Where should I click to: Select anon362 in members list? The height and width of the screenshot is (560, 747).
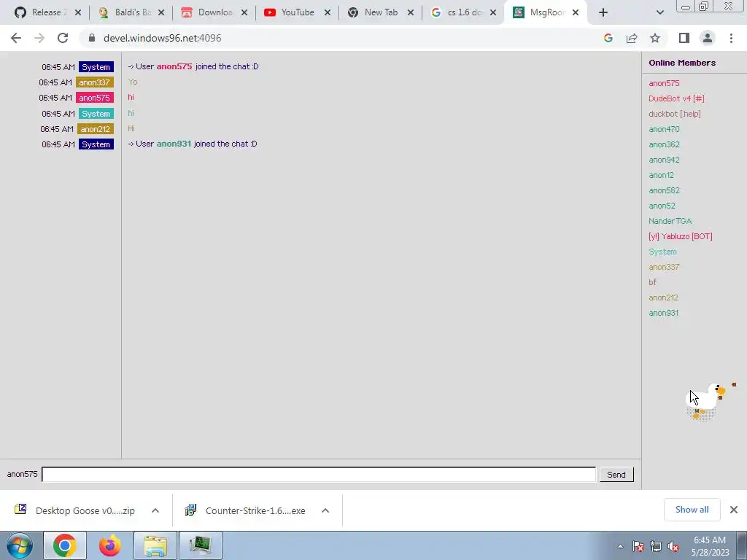click(664, 144)
